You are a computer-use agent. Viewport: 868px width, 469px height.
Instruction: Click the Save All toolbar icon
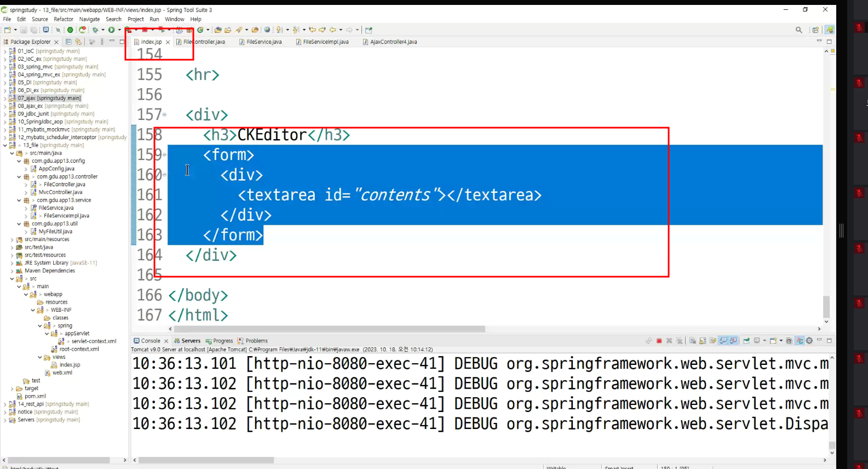click(34, 30)
